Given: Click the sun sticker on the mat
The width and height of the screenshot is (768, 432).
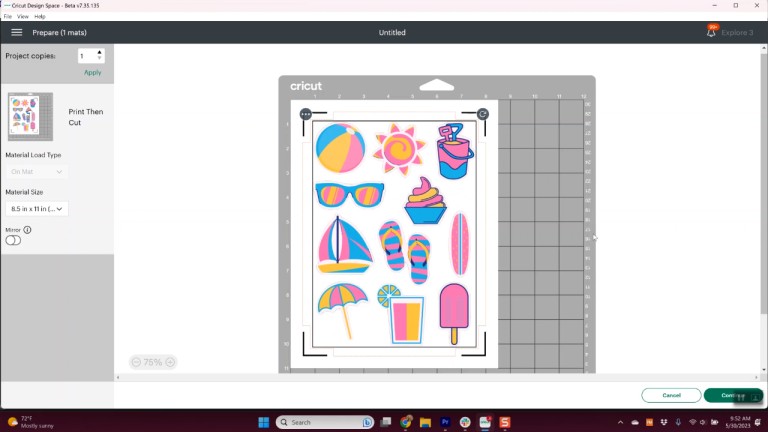Looking at the screenshot, I should click(399, 149).
